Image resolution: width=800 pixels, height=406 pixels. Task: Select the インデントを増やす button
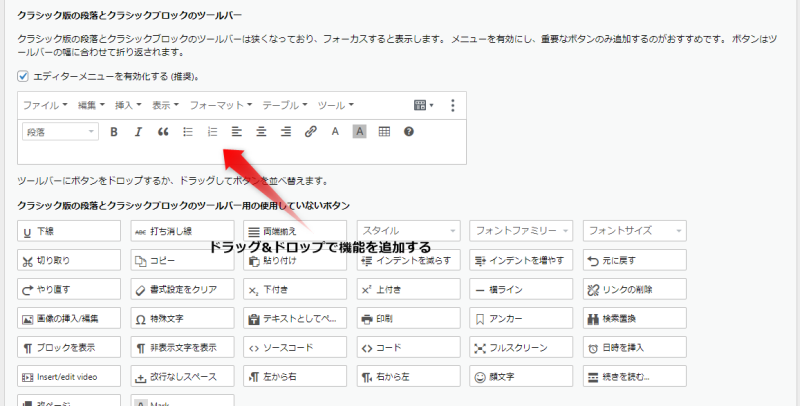coord(521,260)
